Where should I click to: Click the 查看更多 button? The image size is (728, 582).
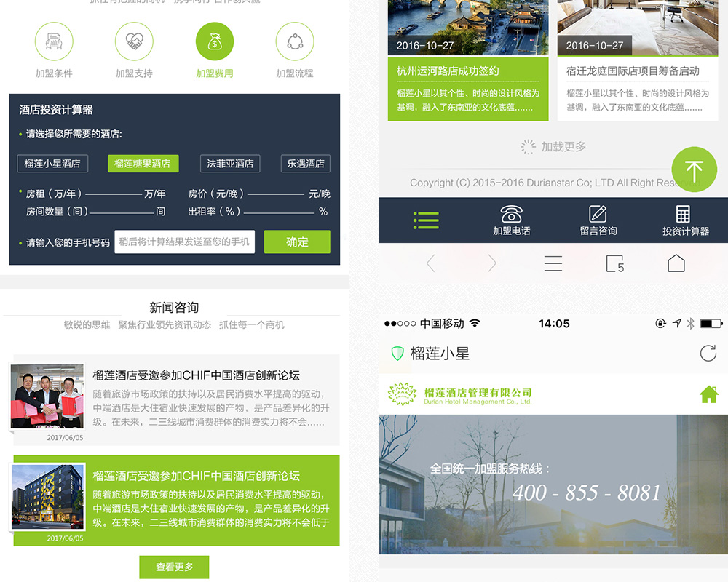point(174,567)
